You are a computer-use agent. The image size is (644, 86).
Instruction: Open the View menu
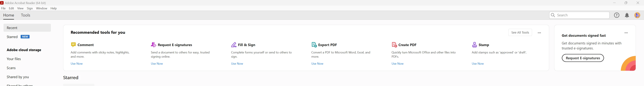pyautogui.click(x=20, y=8)
